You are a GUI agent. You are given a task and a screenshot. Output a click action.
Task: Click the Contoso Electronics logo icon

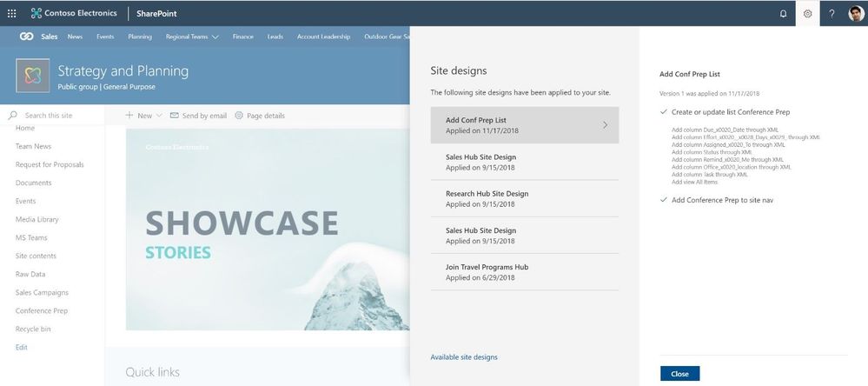pos(36,13)
